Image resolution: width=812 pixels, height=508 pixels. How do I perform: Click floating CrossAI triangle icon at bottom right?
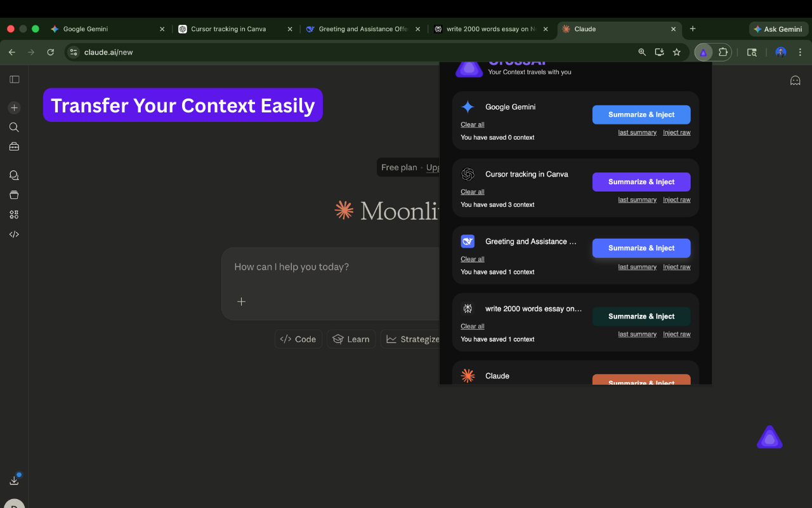click(769, 437)
